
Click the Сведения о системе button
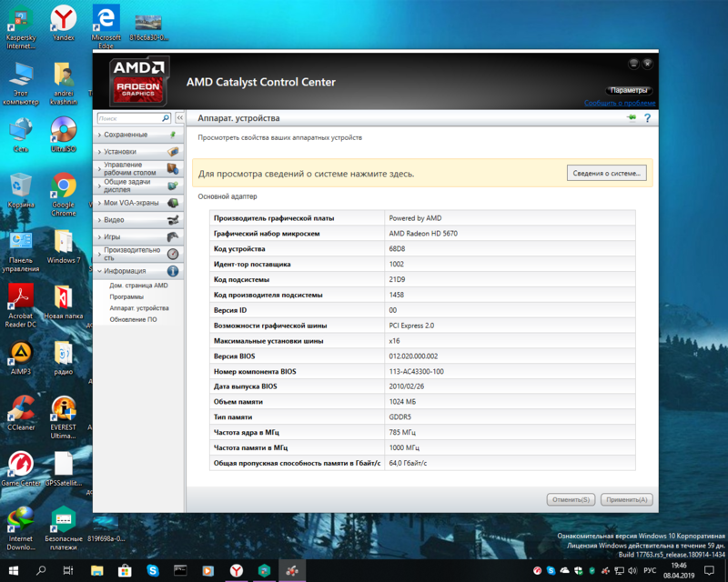[606, 173]
